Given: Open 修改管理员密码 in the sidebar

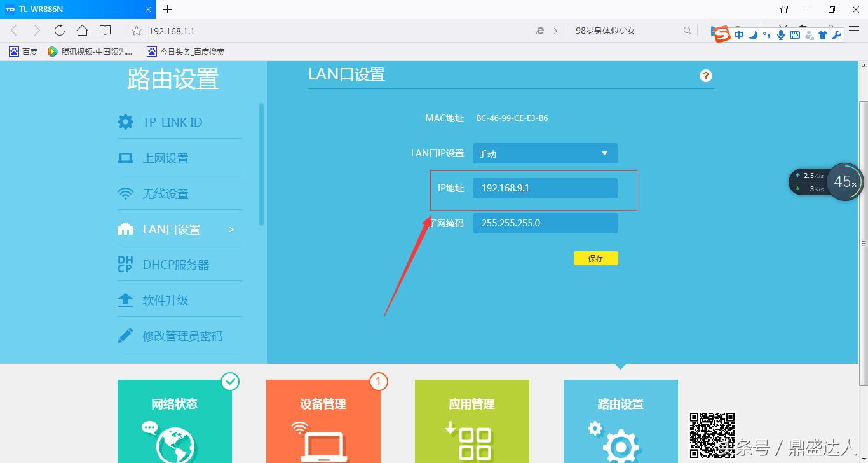Looking at the screenshot, I should [182, 336].
